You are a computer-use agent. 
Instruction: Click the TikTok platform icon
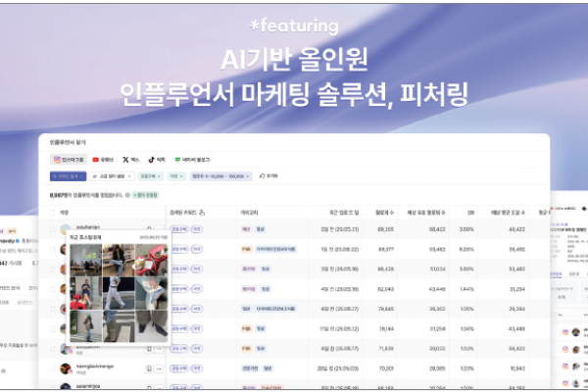pos(157,159)
